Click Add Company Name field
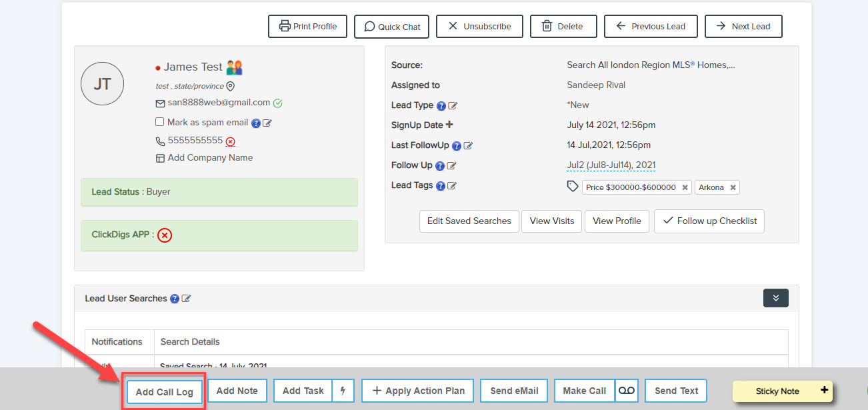This screenshot has width=868, height=410. click(210, 158)
